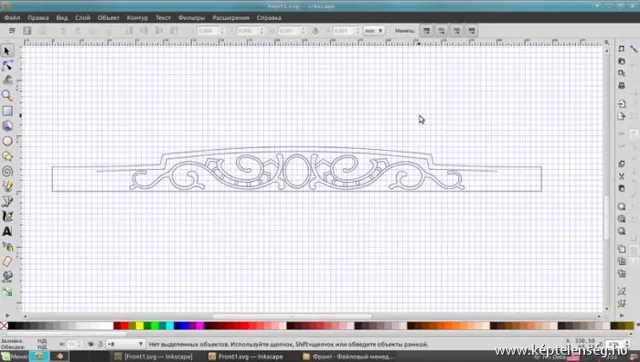
Task: Click the Export icon in right bar
Action: (621, 116)
